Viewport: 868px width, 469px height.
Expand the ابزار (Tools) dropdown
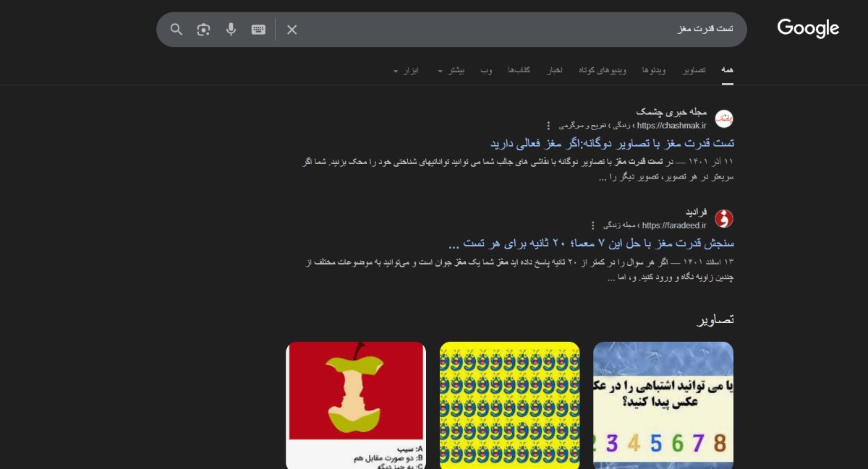(407, 71)
